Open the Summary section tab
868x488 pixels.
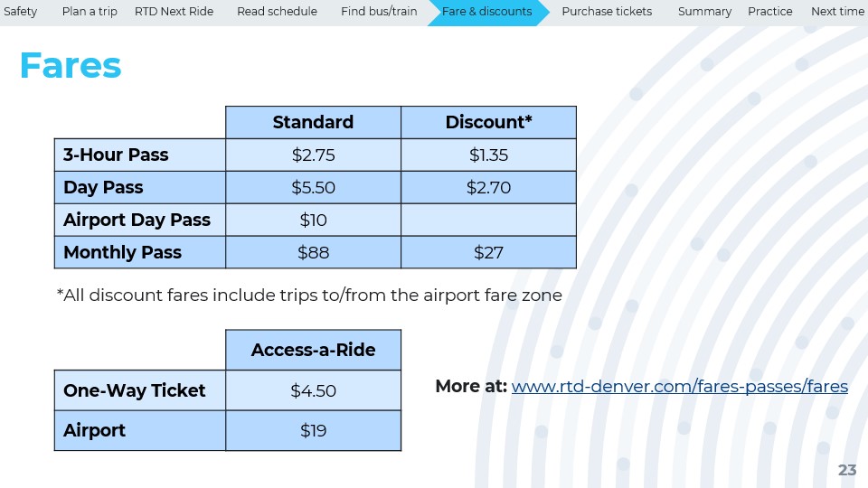click(704, 12)
